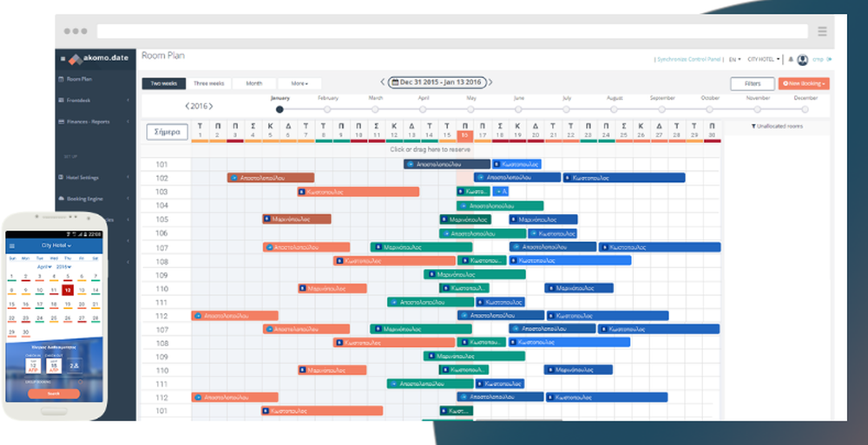Open the hamburger menu in the phone app
Screen dimensions: 868x445
click(12, 245)
